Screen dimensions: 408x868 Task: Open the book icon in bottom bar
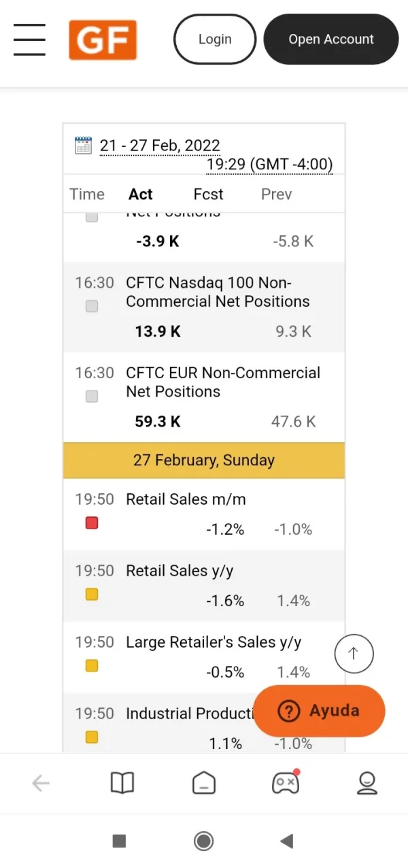tap(122, 783)
